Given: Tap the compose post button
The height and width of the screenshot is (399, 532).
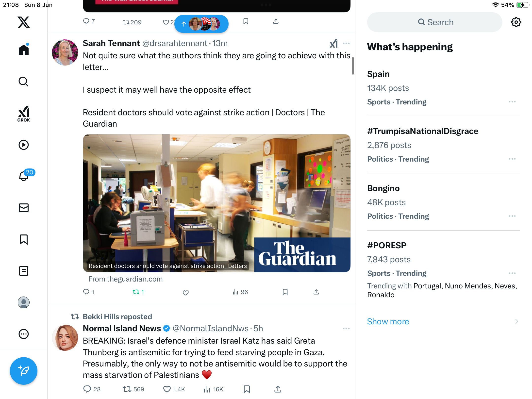Looking at the screenshot, I should pyautogui.click(x=24, y=371).
